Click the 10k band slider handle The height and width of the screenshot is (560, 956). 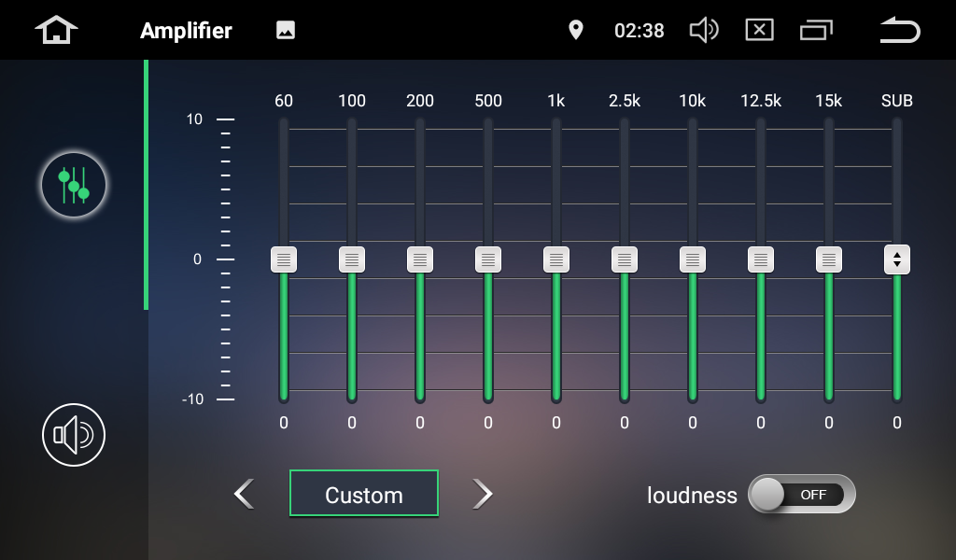click(693, 259)
